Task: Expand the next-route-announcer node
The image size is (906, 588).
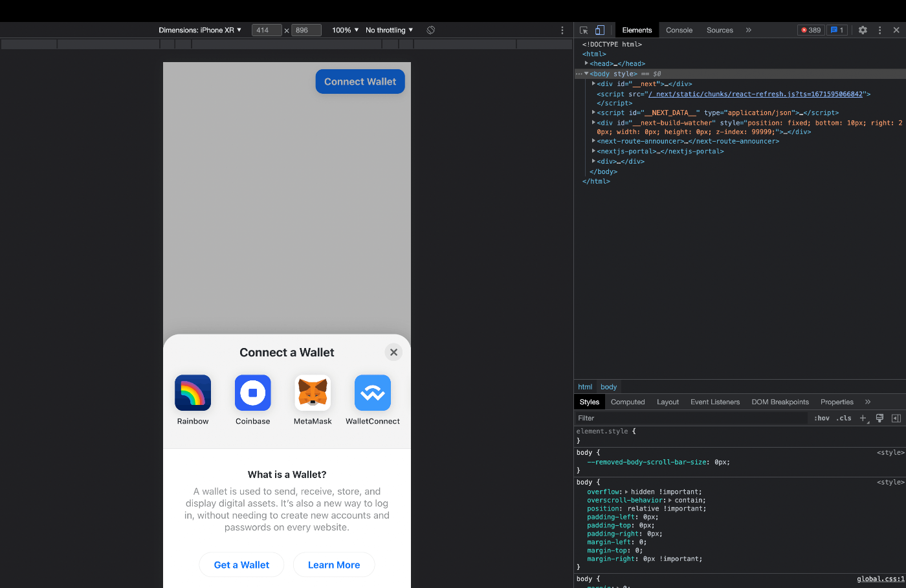Action: pyautogui.click(x=593, y=141)
